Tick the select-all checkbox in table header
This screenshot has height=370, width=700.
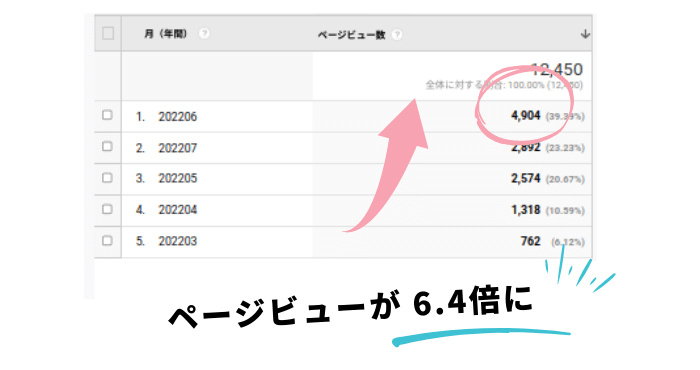point(108,33)
